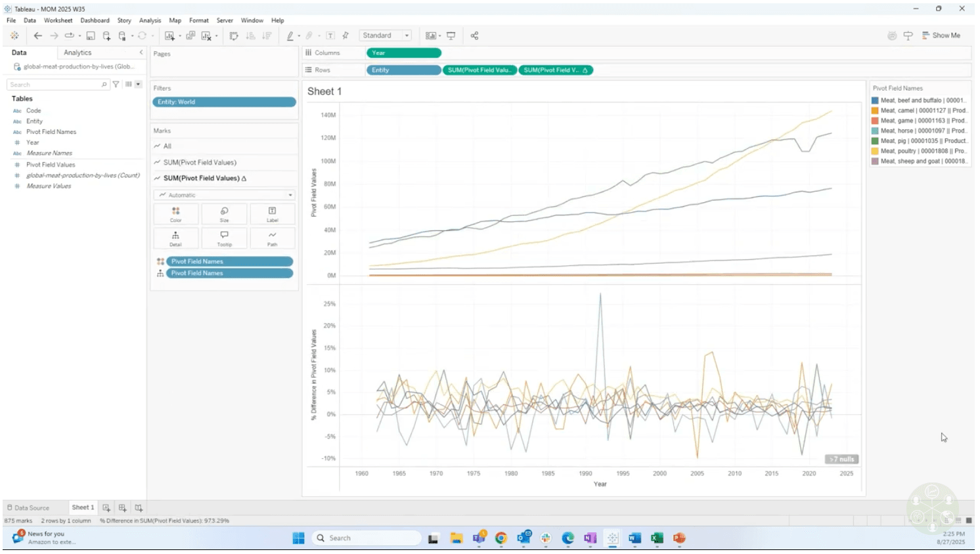The image size is (980, 554).
Task: Click the Meat, poultry legend color swatch
Action: point(875,151)
